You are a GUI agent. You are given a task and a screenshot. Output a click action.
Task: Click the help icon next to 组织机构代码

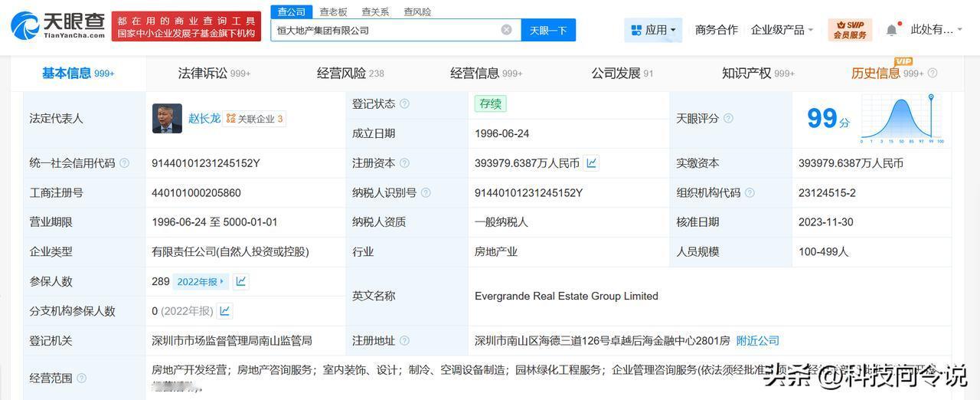(750, 193)
